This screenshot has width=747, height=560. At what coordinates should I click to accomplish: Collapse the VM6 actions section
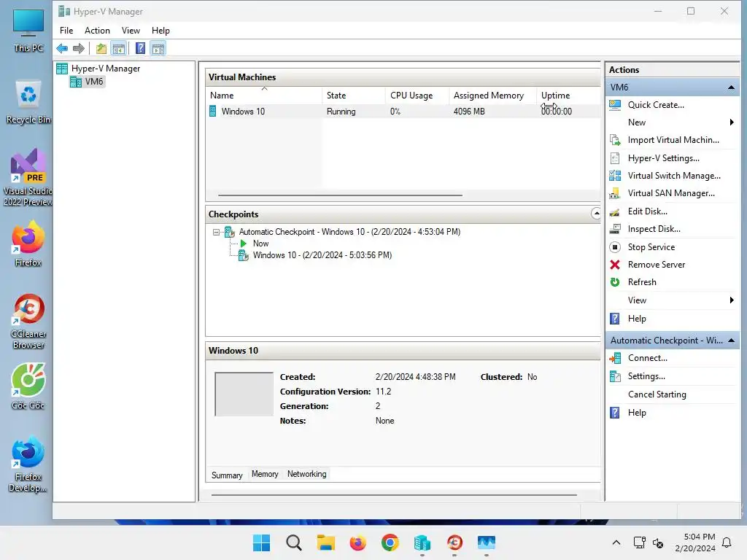(x=731, y=87)
